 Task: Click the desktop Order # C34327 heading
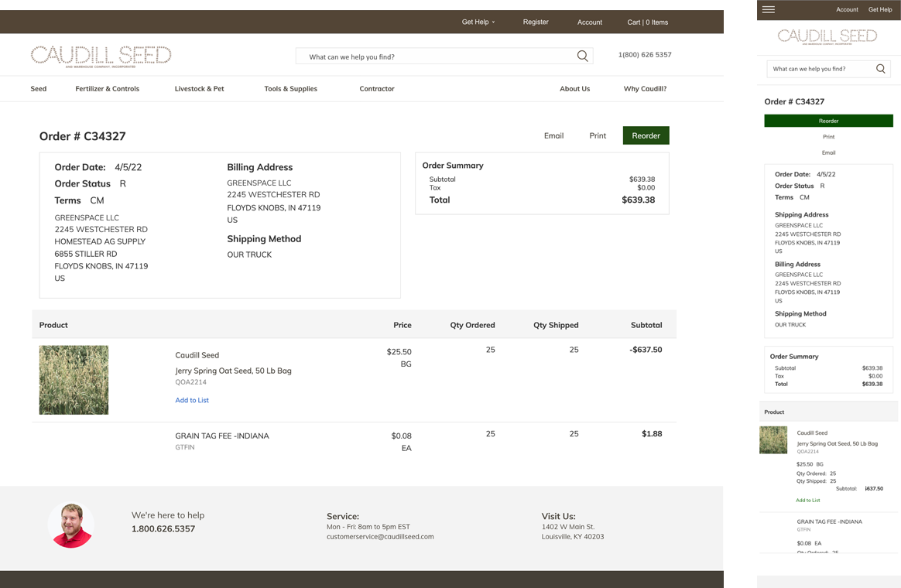tap(82, 136)
